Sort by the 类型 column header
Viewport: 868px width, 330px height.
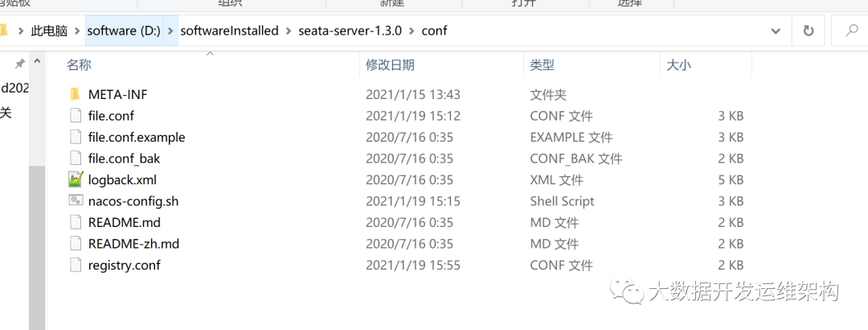tap(542, 65)
